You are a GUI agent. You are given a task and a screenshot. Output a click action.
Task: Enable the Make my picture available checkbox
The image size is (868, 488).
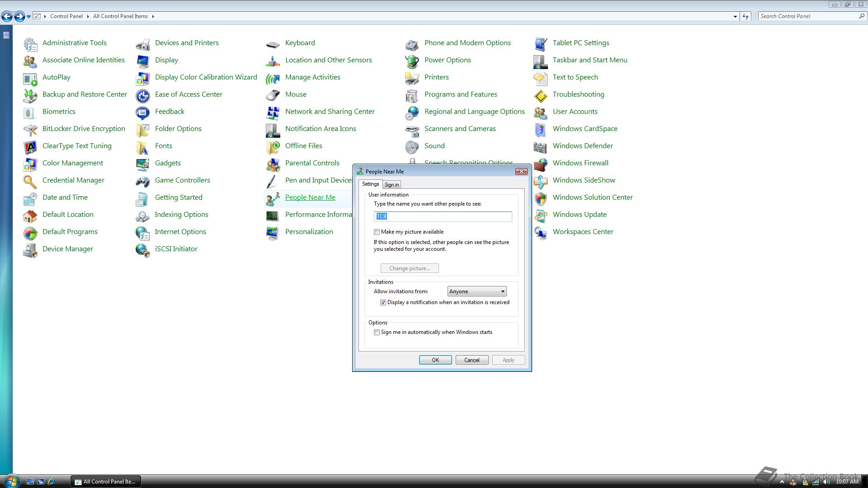pyautogui.click(x=377, y=232)
